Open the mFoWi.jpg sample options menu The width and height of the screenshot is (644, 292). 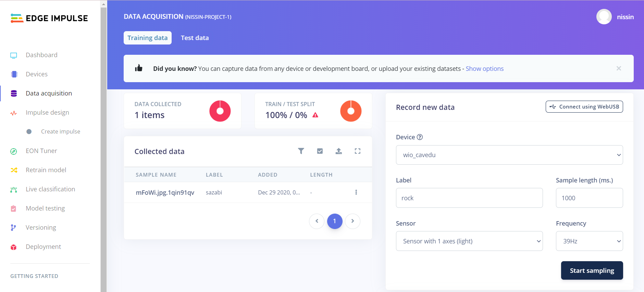[x=356, y=192]
